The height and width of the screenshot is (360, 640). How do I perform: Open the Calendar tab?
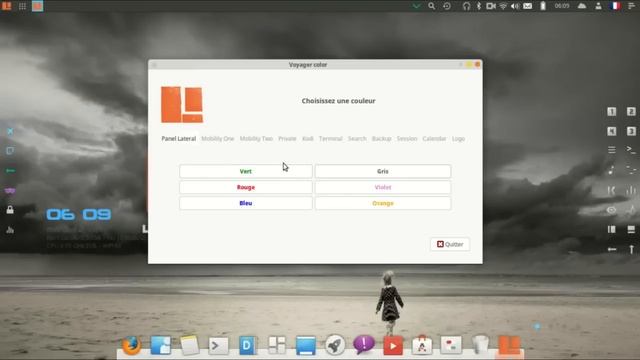[x=434, y=139]
